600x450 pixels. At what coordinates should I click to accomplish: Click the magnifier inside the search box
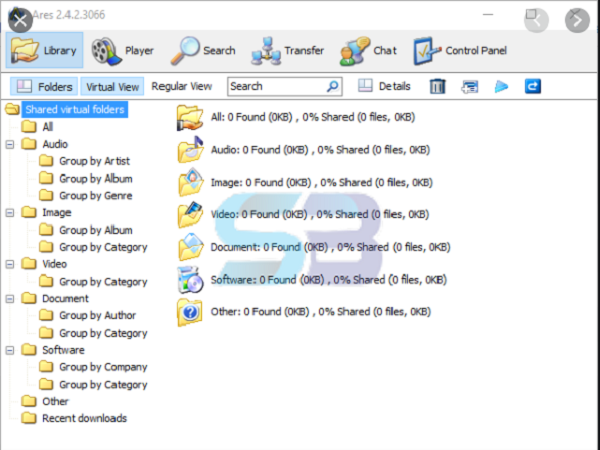tap(333, 86)
